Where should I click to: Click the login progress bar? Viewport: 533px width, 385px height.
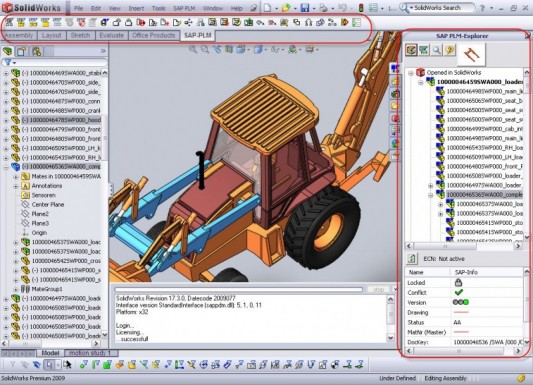tap(239, 290)
